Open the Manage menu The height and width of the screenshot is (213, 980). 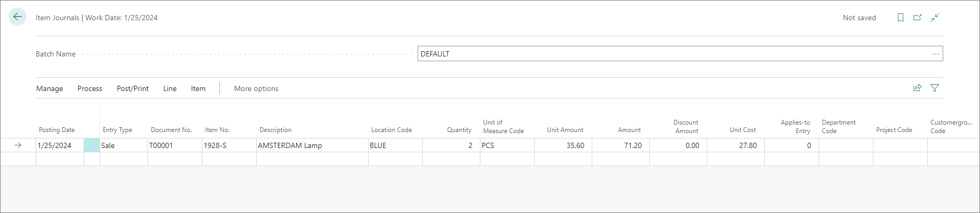coord(50,88)
